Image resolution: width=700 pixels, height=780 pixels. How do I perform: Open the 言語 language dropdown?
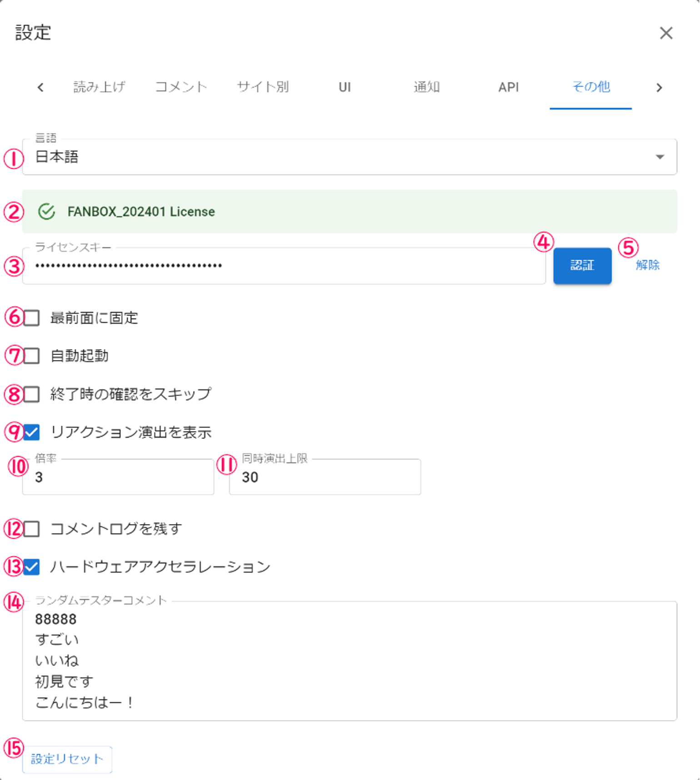coord(349,157)
